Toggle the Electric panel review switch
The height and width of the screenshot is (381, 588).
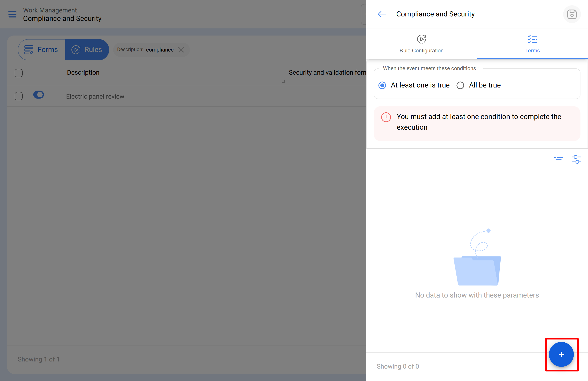39,95
